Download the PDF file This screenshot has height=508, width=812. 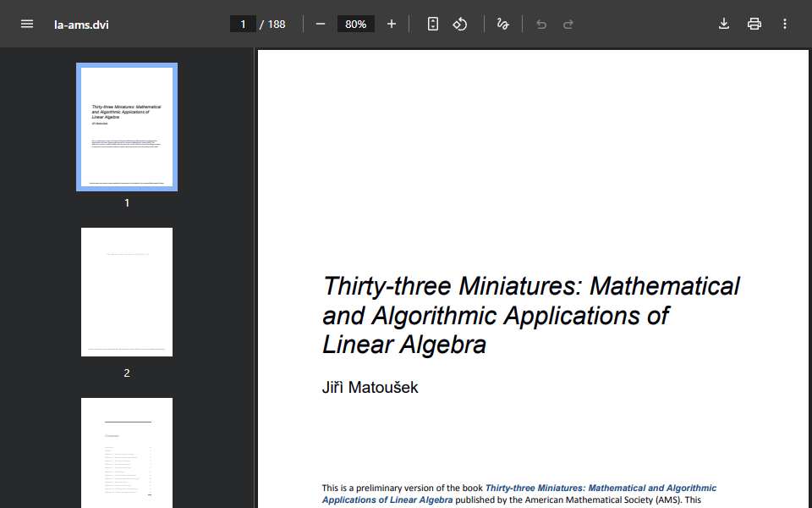click(x=724, y=24)
